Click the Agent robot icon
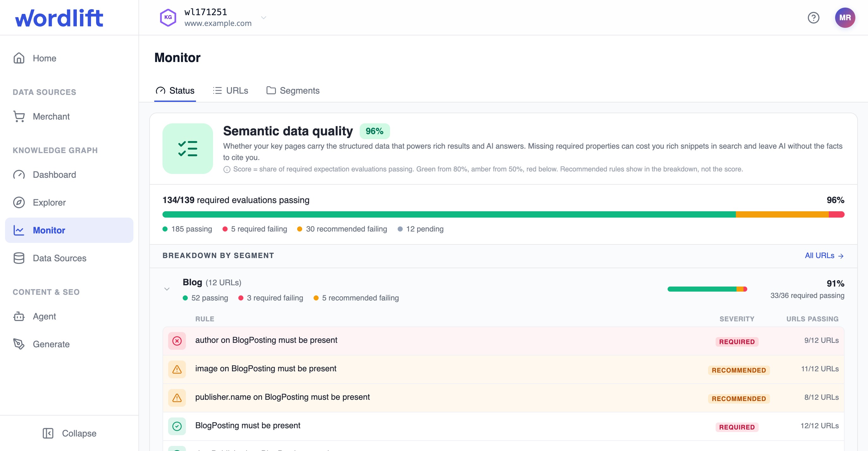This screenshot has height=451, width=868. (19, 316)
